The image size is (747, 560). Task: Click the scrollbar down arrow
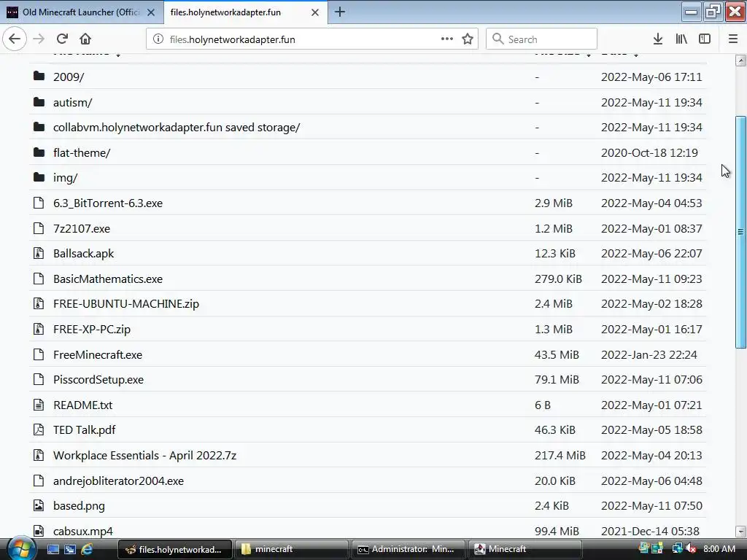(740, 531)
